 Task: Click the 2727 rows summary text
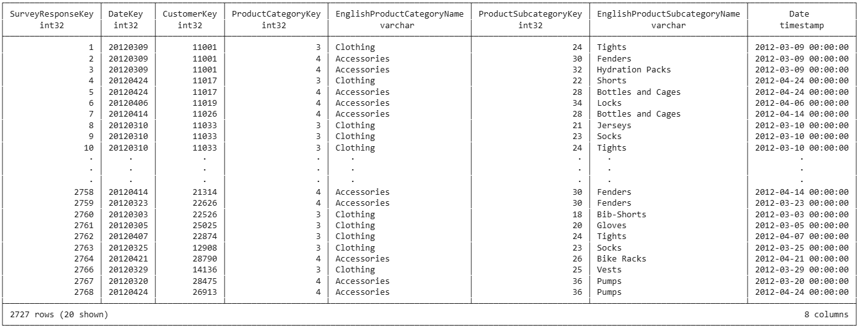click(59, 315)
